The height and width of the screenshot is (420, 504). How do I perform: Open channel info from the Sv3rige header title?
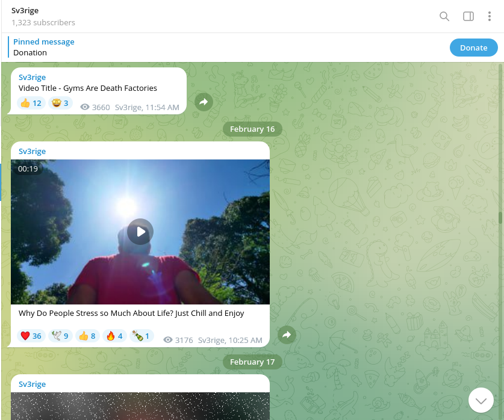pos(25,10)
